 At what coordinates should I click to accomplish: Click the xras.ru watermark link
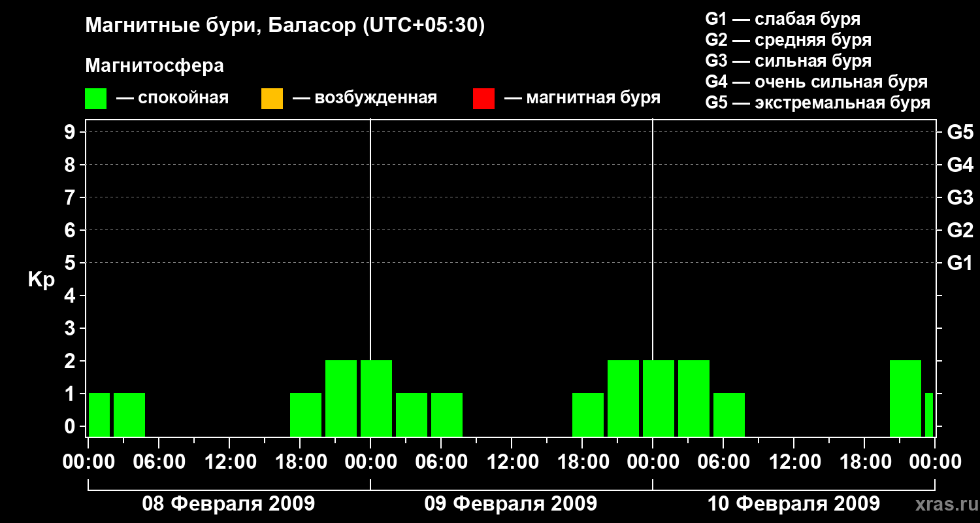coord(944,504)
